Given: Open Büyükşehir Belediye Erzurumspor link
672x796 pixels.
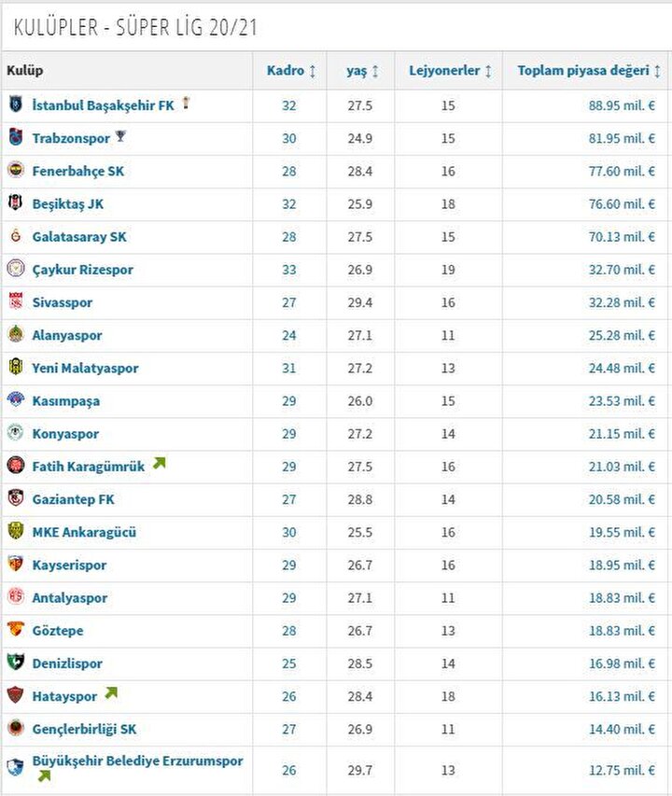Looking at the screenshot, I should pyautogui.click(x=137, y=761).
